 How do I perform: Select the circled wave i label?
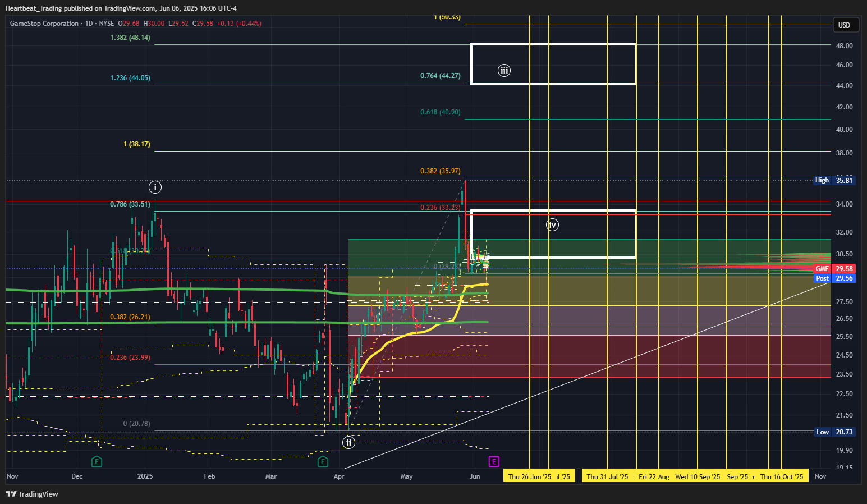[155, 187]
